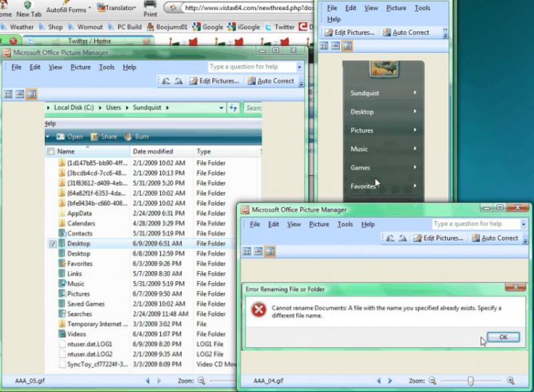The width and height of the screenshot is (534, 392).
Task: Open the Edit menu in top-right Picture Manager
Action: pos(350,8)
